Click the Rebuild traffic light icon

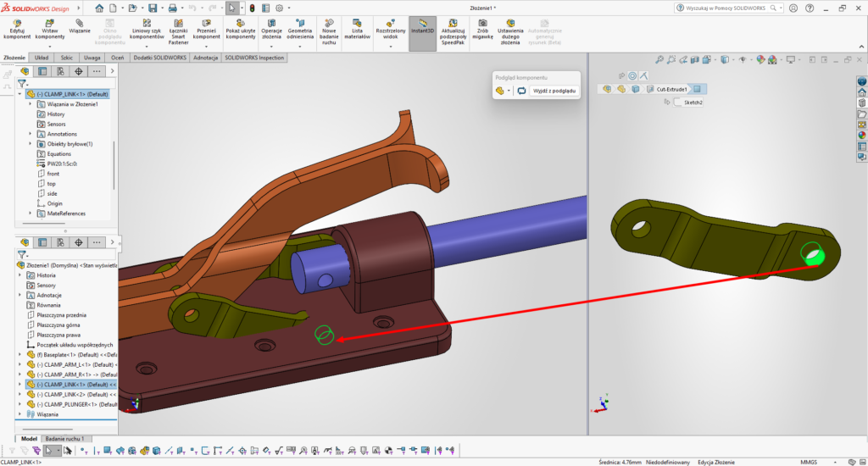click(x=252, y=8)
